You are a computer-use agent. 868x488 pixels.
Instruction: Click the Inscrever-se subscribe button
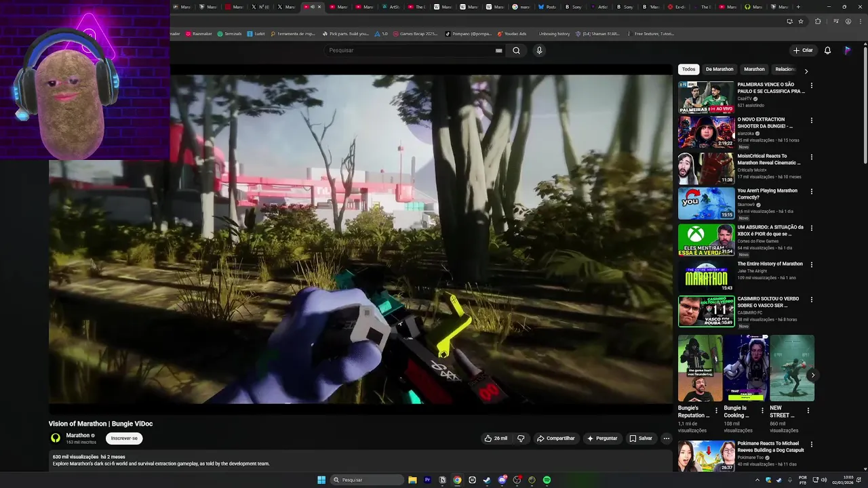coord(124,439)
